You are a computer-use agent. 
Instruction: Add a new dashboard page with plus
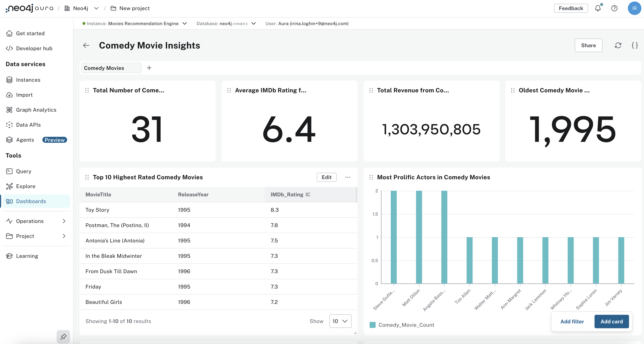[149, 68]
